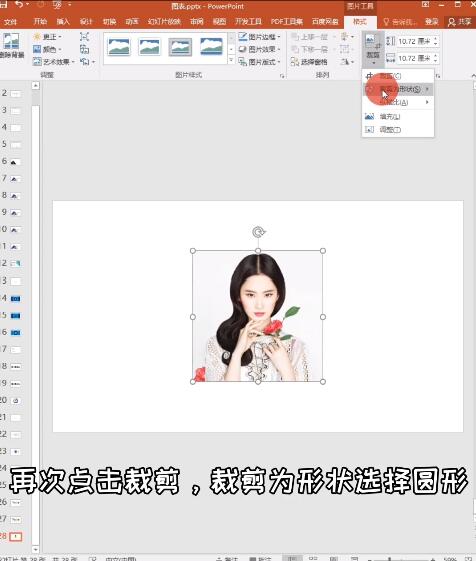Select the fourth picture style thumbnail
Image resolution: width=476 pixels, height=561 pixels.
tap(211, 47)
